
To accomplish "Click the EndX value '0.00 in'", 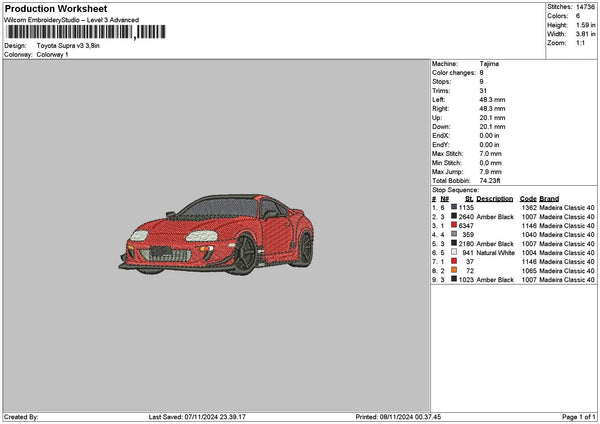I will pos(489,136).
